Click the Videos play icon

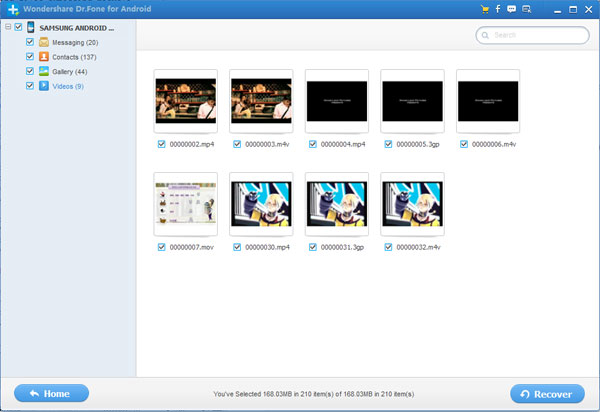[44, 86]
